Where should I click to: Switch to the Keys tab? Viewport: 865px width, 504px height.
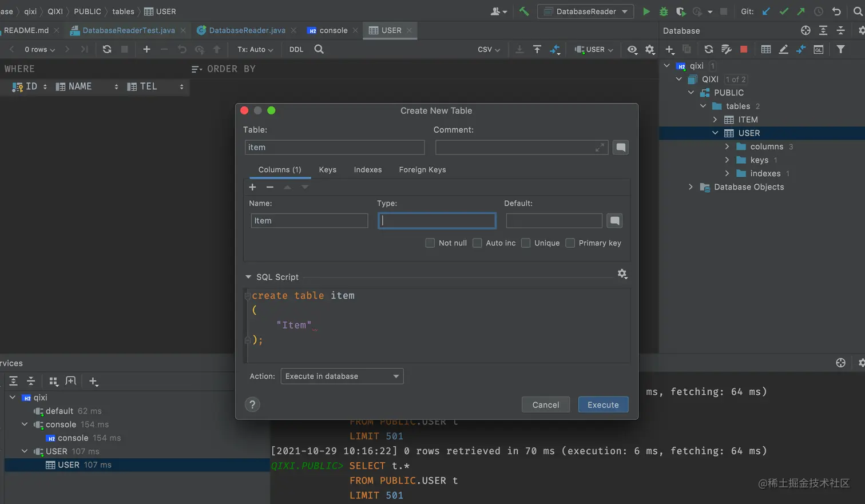coord(328,170)
